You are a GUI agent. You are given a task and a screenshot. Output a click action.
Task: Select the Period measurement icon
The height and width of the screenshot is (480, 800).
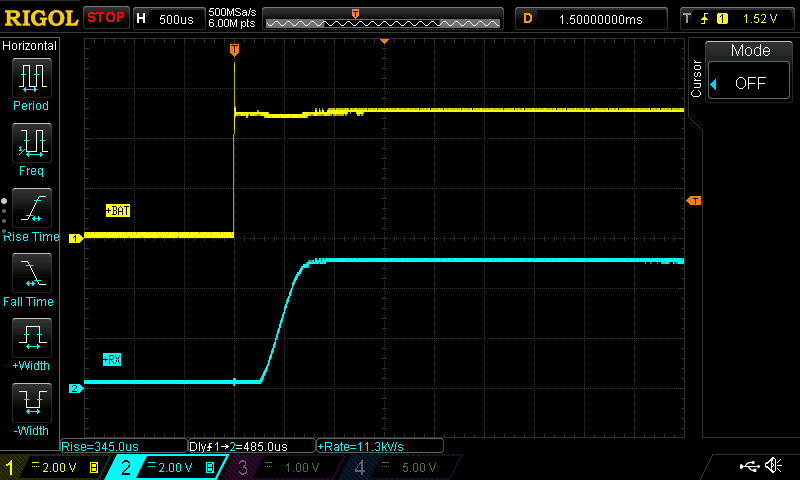32,78
